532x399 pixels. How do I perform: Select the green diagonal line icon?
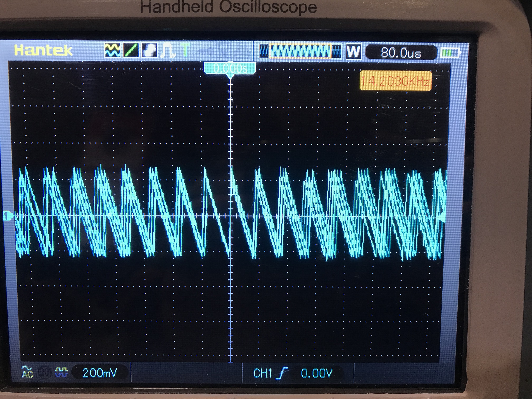pyautogui.click(x=131, y=50)
